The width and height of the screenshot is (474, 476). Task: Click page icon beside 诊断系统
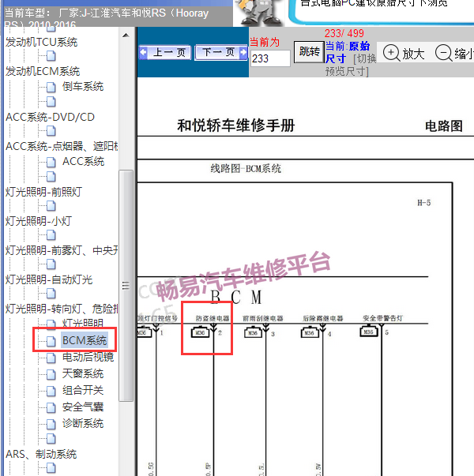[51, 424]
